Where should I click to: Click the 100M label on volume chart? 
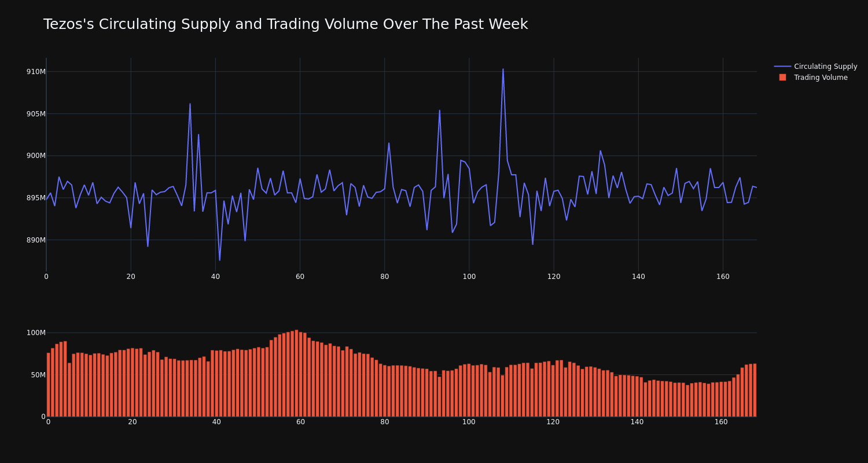[36, 333]
